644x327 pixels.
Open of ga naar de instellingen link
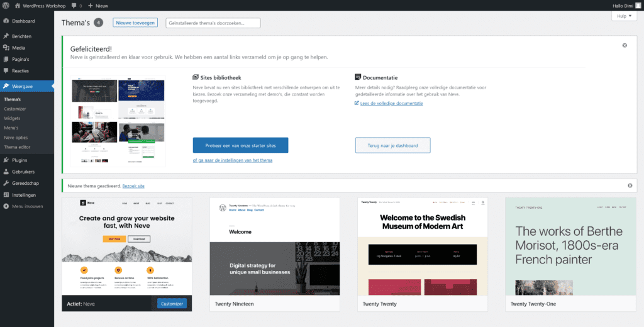pos(233,160)
